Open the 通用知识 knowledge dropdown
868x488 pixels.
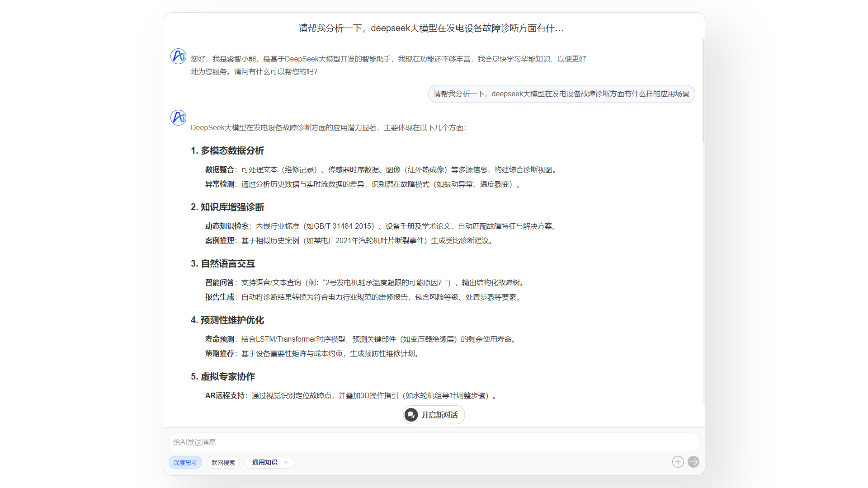269,462
